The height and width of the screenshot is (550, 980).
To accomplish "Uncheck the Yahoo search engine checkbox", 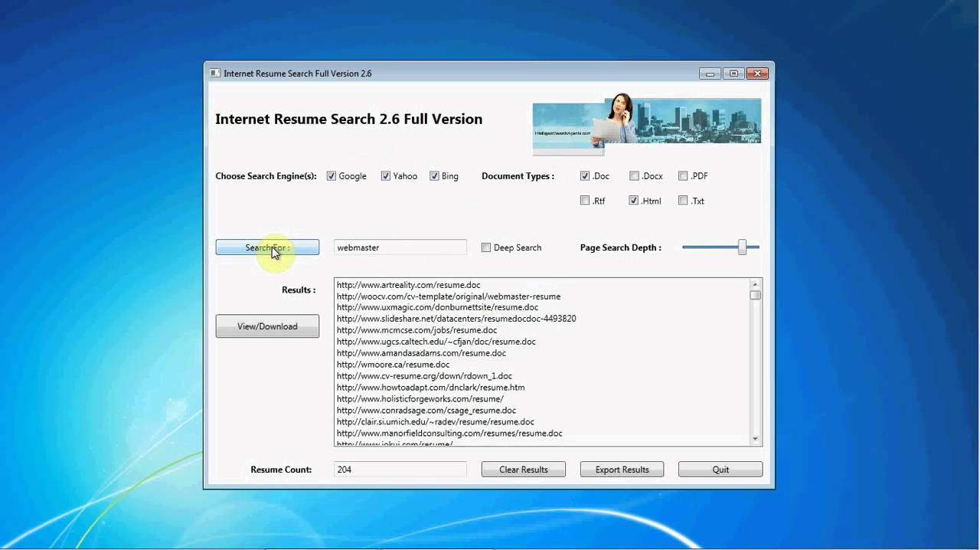I will [386, 176].
